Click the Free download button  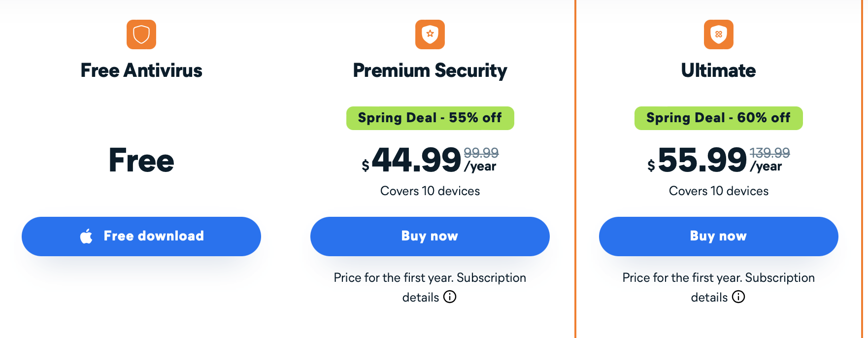[x=141, y=236]
